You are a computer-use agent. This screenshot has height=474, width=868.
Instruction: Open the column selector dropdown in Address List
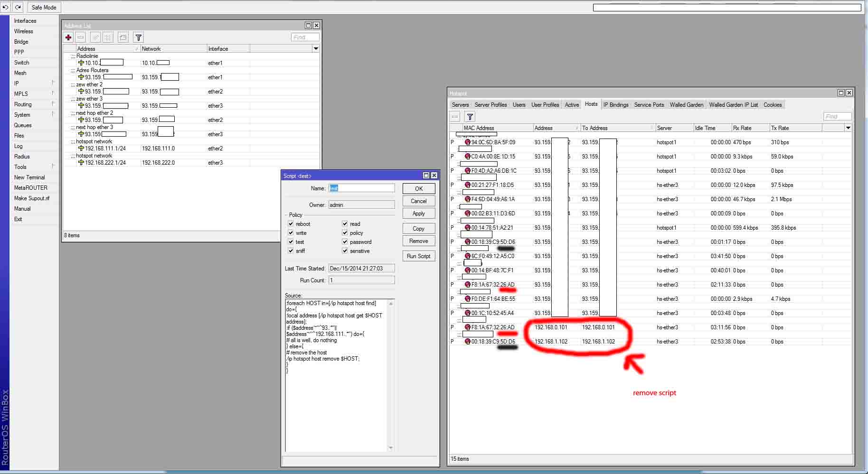click(x=316, y=48)
